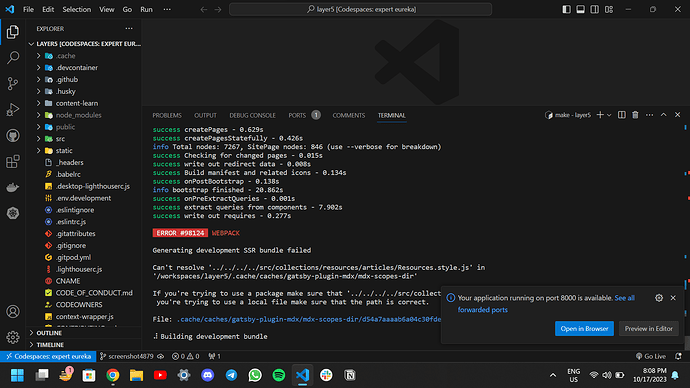The image size is (690, 388).
Task: Open the Extensions view
Action: 13,161
